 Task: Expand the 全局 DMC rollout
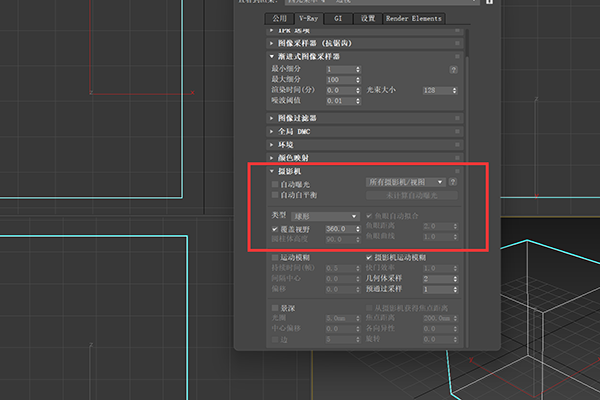coord(295,131)
